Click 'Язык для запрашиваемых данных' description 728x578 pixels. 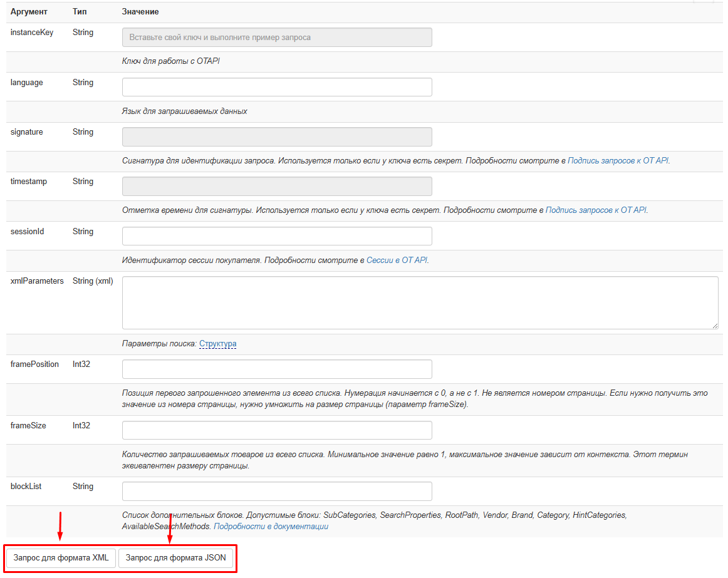pyautogui.click(x=184, y=111)
